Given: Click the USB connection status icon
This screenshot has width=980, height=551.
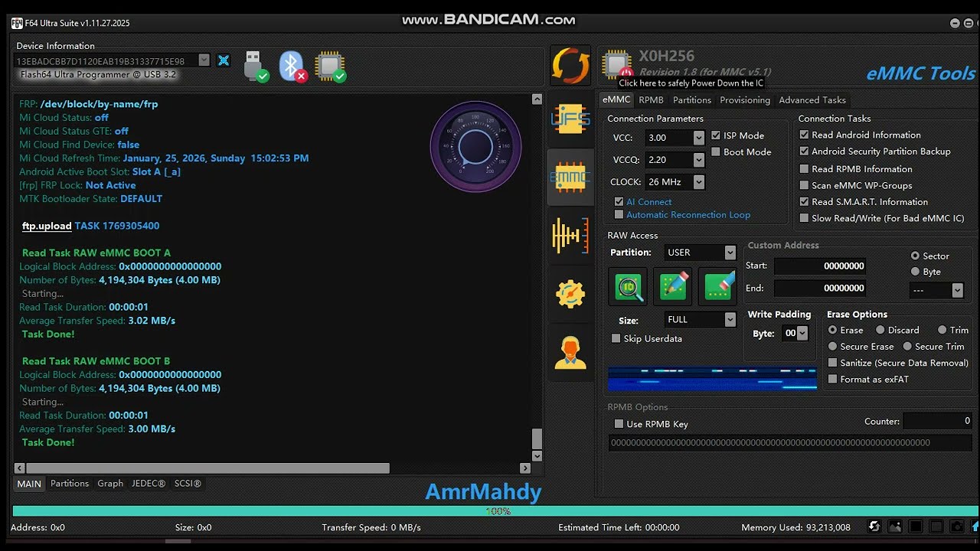Looking at the screenshot, I should click(x=255, y=67).
